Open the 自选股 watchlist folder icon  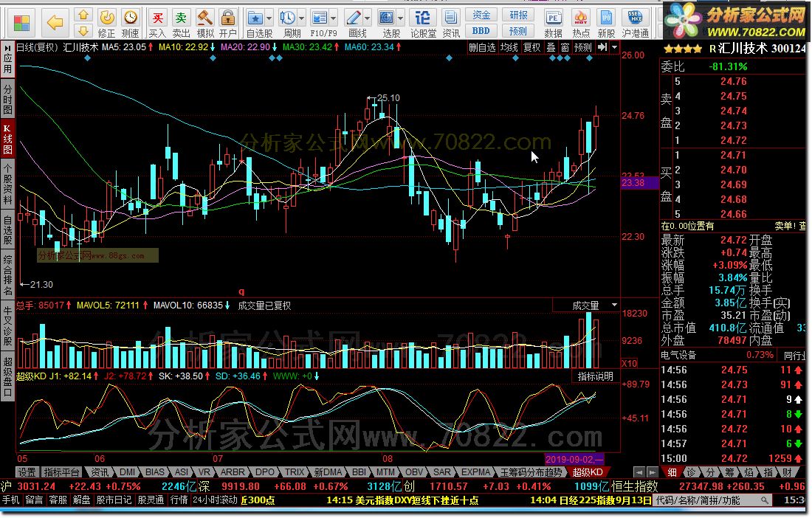255,18
